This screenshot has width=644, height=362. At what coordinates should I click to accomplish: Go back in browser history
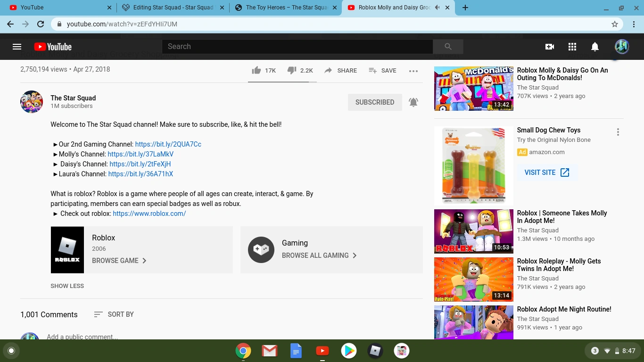point(10,24)
